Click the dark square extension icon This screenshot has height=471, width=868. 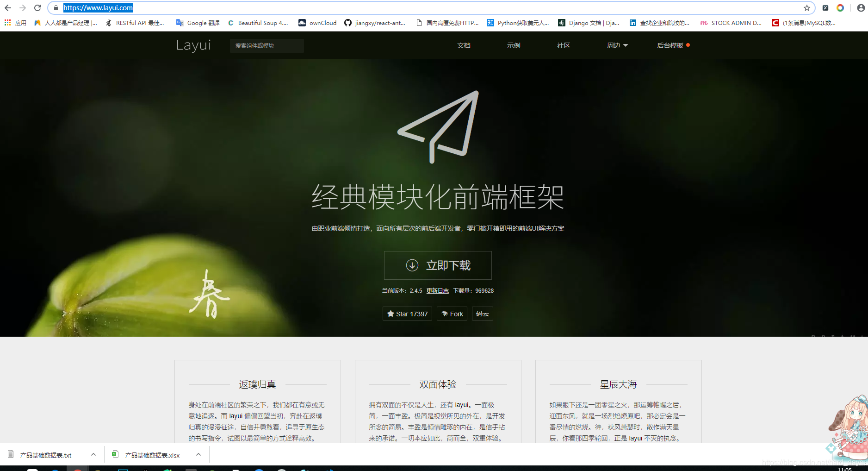(825, 8)
